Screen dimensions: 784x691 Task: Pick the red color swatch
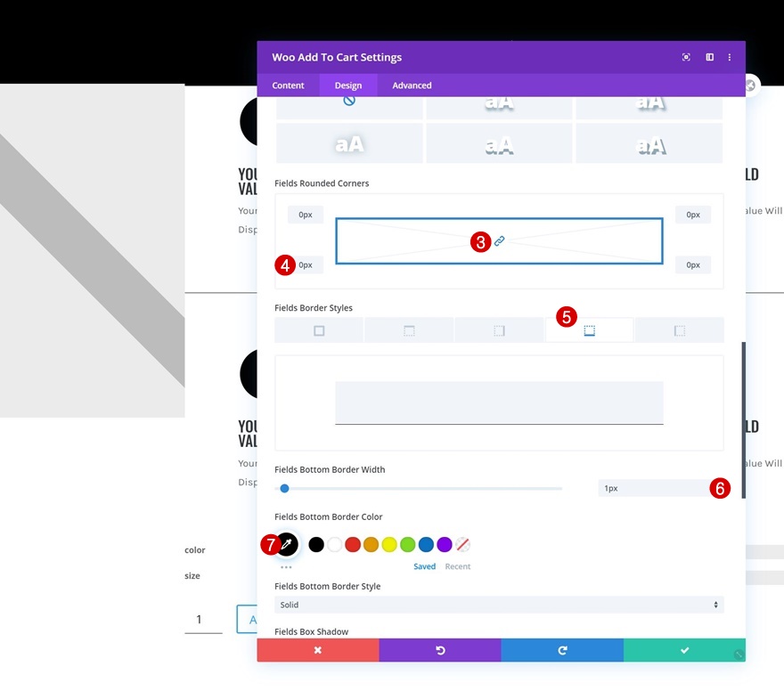coord(353,544)
